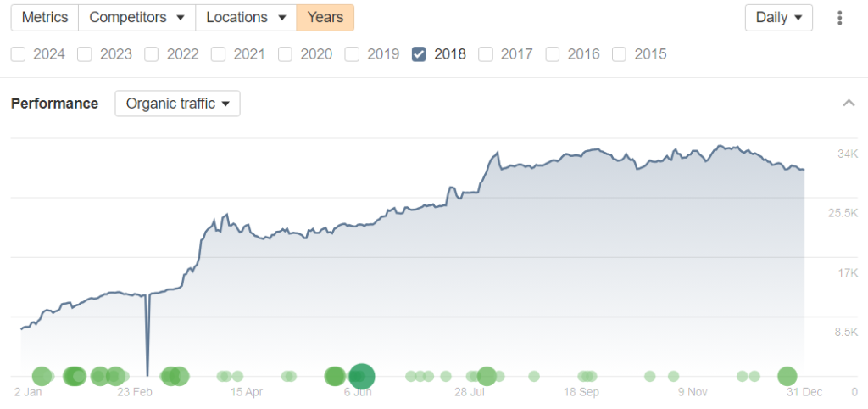Click the largest green event bubble near 6 Jun
Viewport: 868px width, 409px height.
[362, 375]
